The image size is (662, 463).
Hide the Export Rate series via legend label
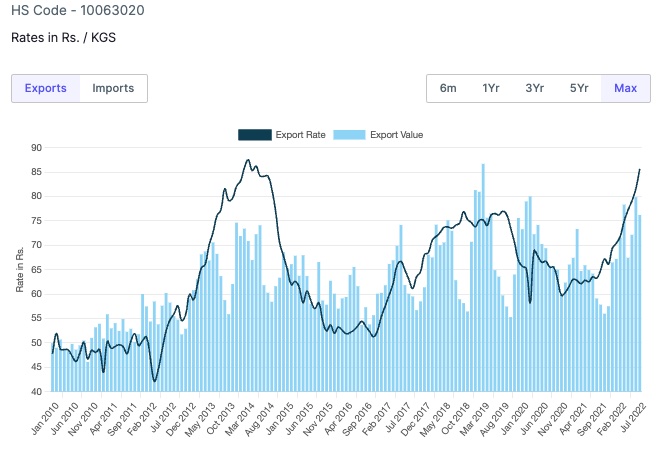point(300,134)
